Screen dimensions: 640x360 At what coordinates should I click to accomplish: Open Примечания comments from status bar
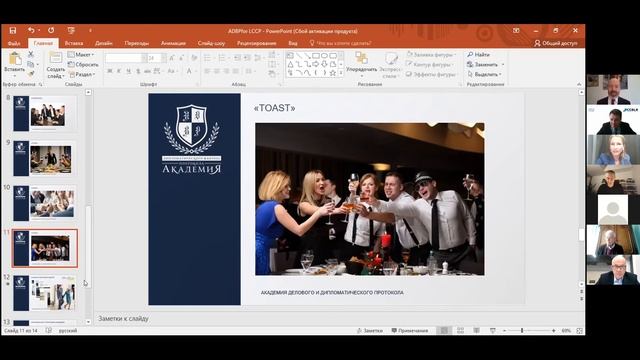[x=410, y=331]
